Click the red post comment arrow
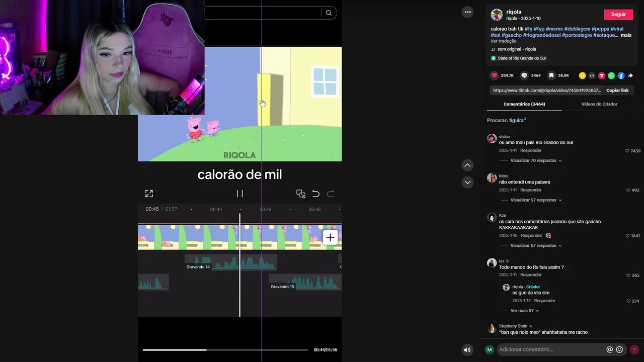Viewport: 644px width, 362px height. (x=634, y=349)
